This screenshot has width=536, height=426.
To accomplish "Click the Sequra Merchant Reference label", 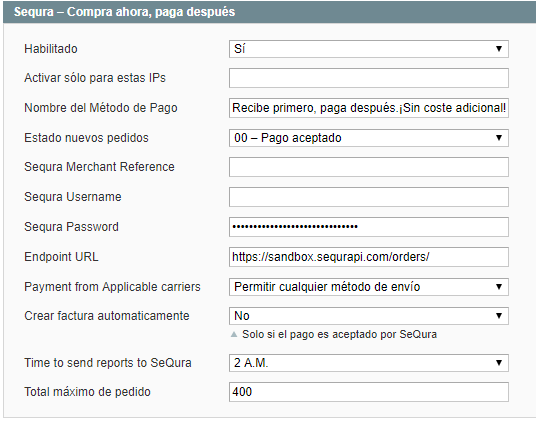I will point(99,167).
